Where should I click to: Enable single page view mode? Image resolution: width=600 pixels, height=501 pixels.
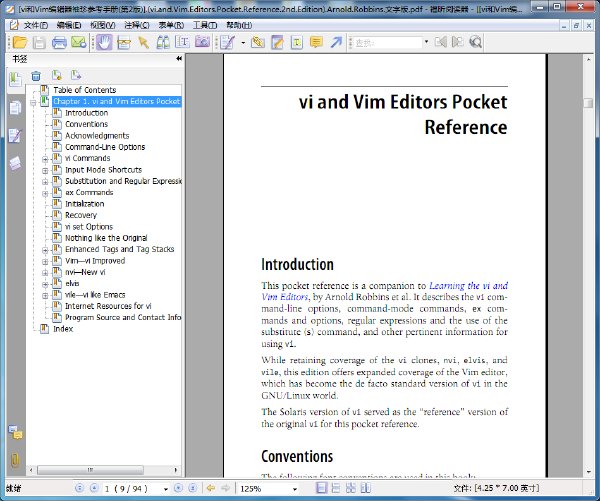click(321, 488)
